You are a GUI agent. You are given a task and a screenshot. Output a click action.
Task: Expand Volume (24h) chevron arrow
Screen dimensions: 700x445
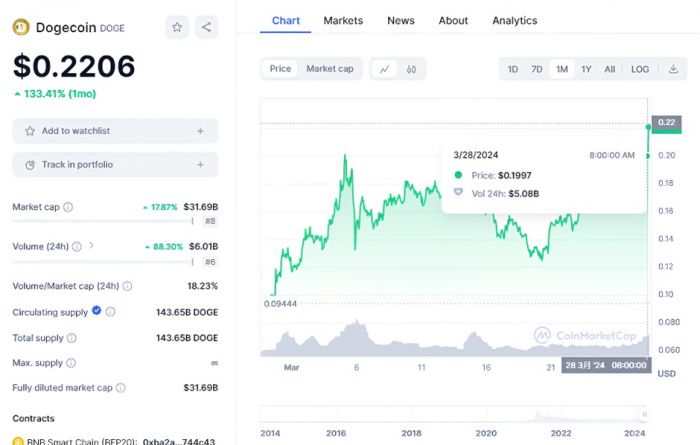(91, 245)
